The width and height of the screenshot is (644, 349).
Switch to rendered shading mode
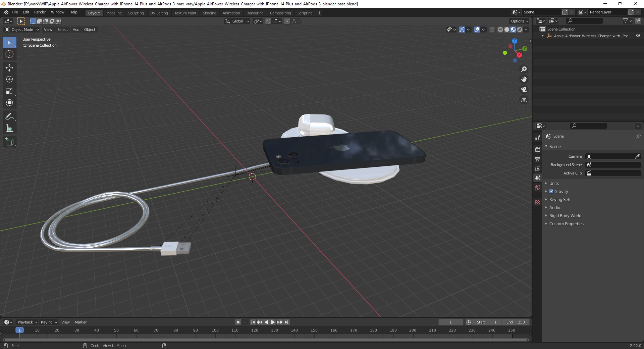[520, 30]
